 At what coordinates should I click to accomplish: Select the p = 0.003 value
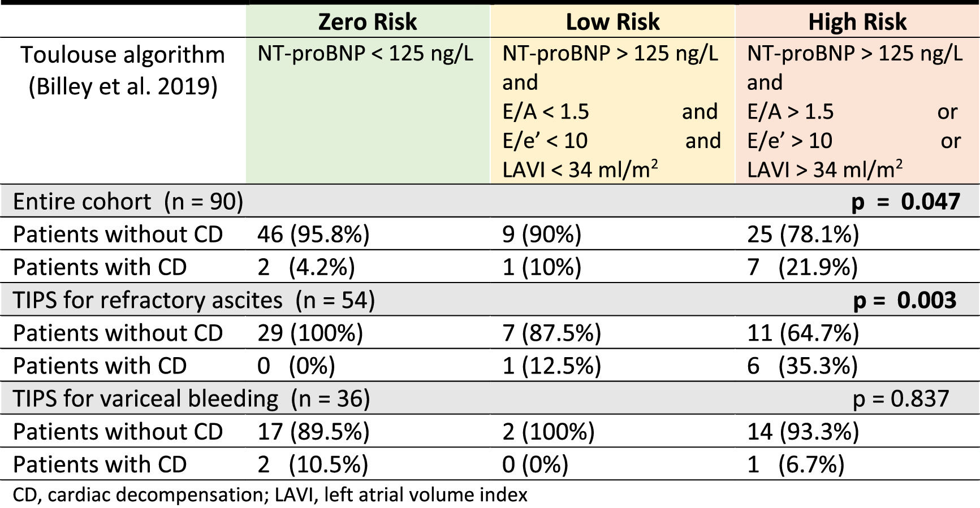pyautogui.click(x=904, y=300)
